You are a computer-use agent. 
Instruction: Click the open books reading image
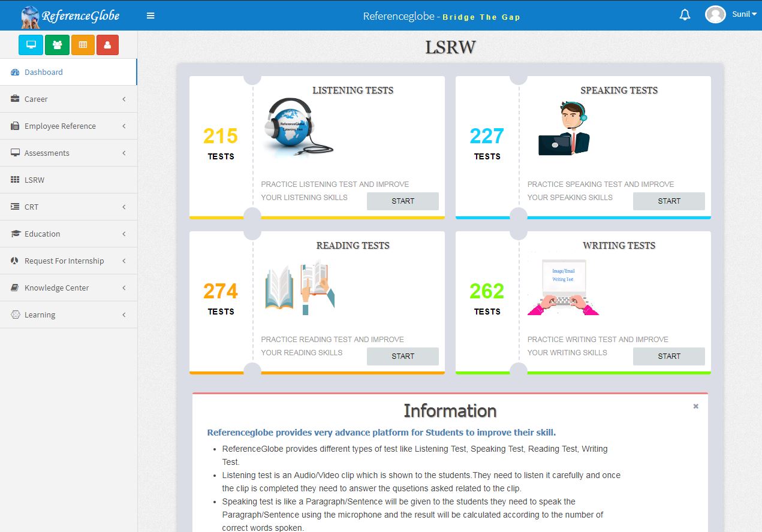pyautogui.click(x=300, y=287)
